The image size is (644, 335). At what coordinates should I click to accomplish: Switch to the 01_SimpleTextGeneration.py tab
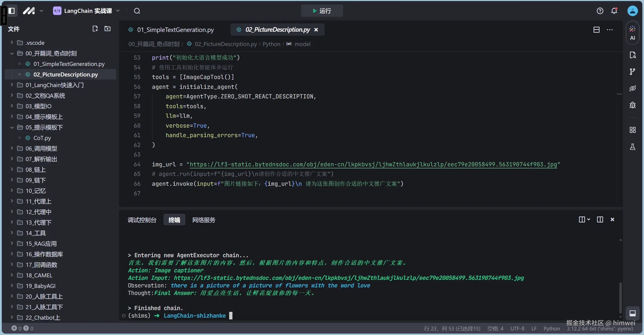point(175,30)
